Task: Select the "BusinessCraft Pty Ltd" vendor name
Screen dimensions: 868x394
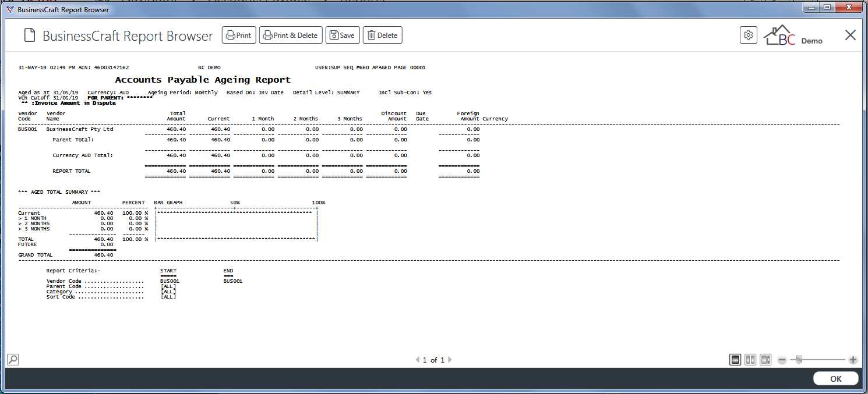Action: point(80,129)
